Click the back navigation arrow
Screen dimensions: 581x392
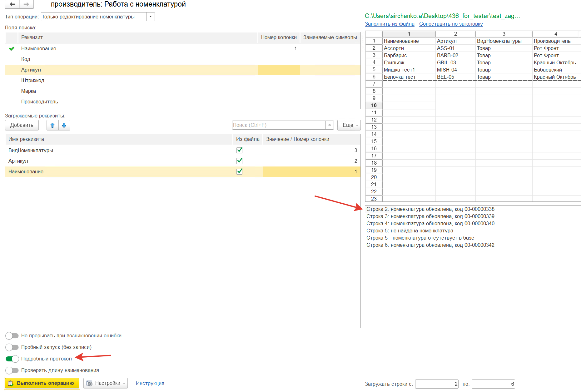12,4
